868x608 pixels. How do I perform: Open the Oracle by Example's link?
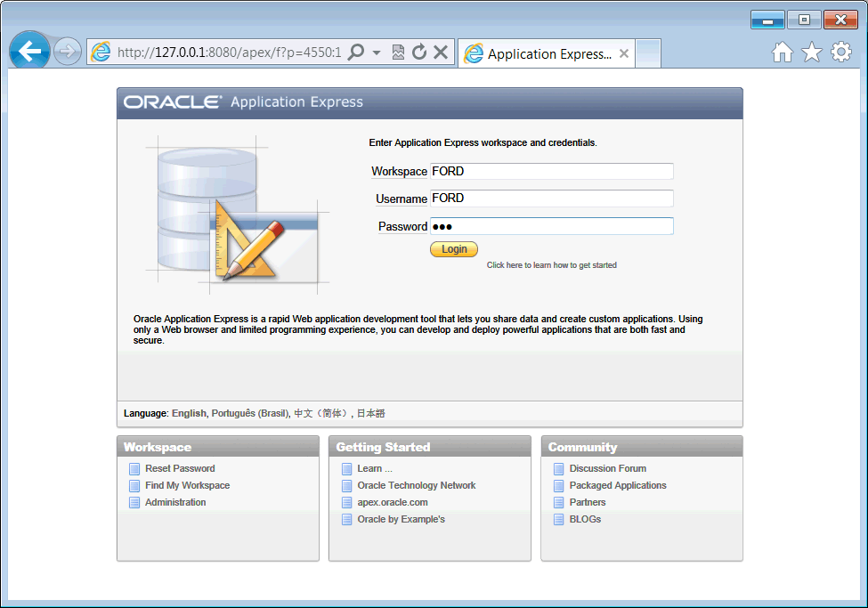click(401, 519)
